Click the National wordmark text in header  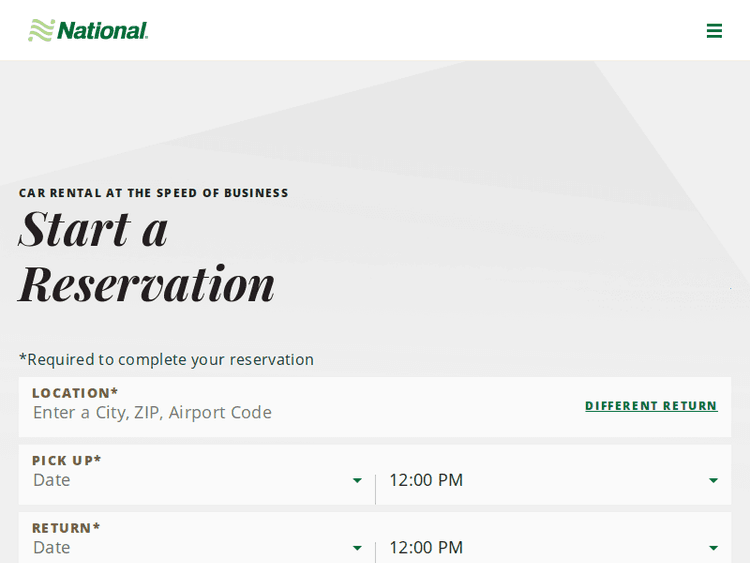pos(102,31)
